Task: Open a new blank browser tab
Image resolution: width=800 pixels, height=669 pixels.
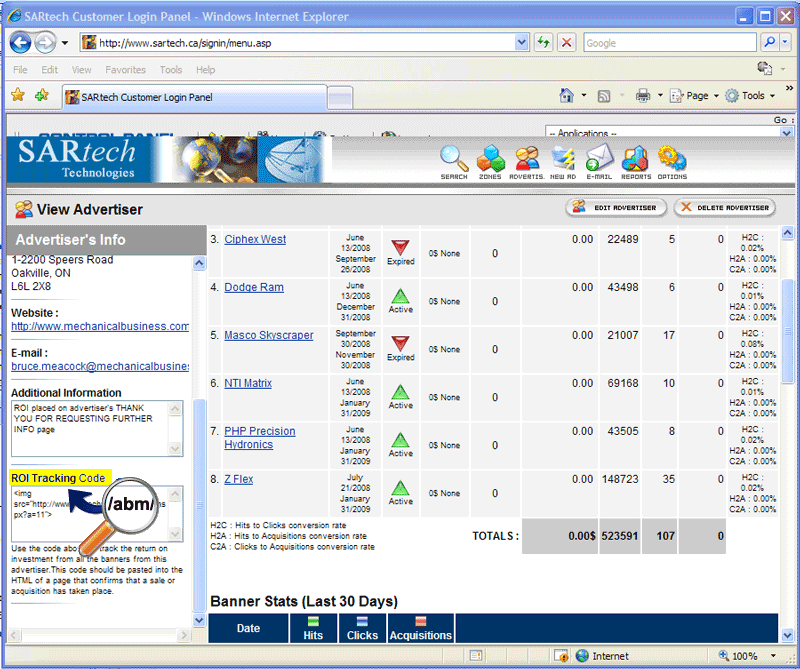Action: tap(339, 98)
